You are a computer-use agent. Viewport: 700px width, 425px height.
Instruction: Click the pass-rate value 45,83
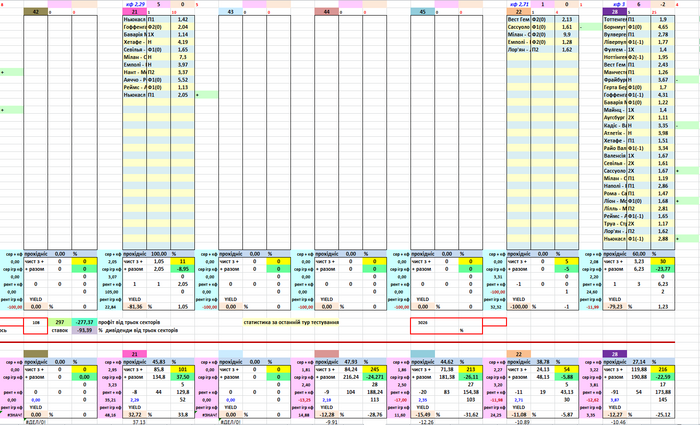[x=158, y=362]
